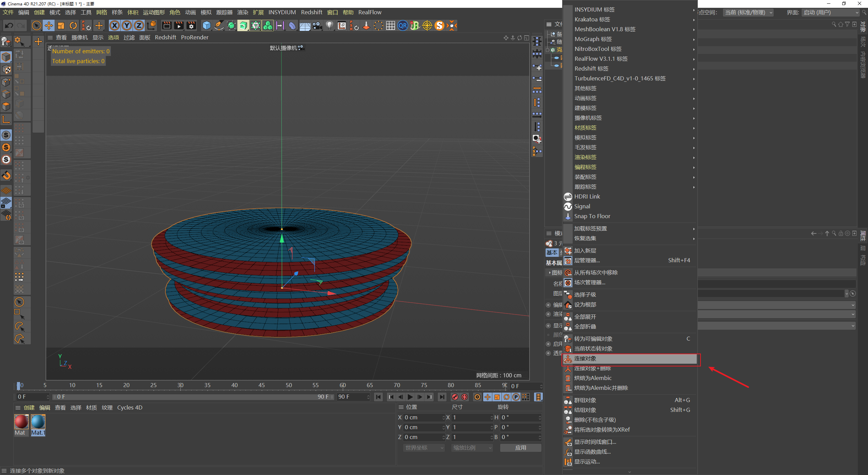868x475 pixels.
Task: Click the blue QR toolbar icon
Action: (403, 25)
